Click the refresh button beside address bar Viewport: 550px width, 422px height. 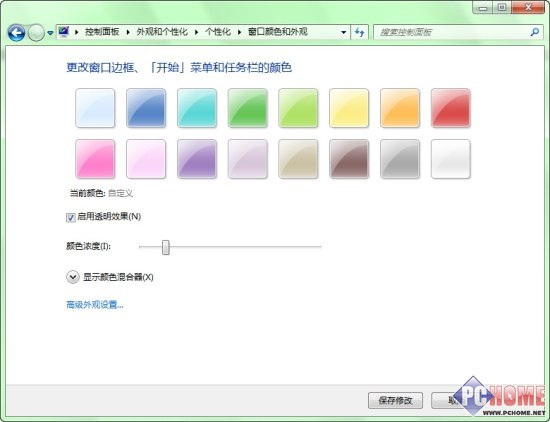360,32
